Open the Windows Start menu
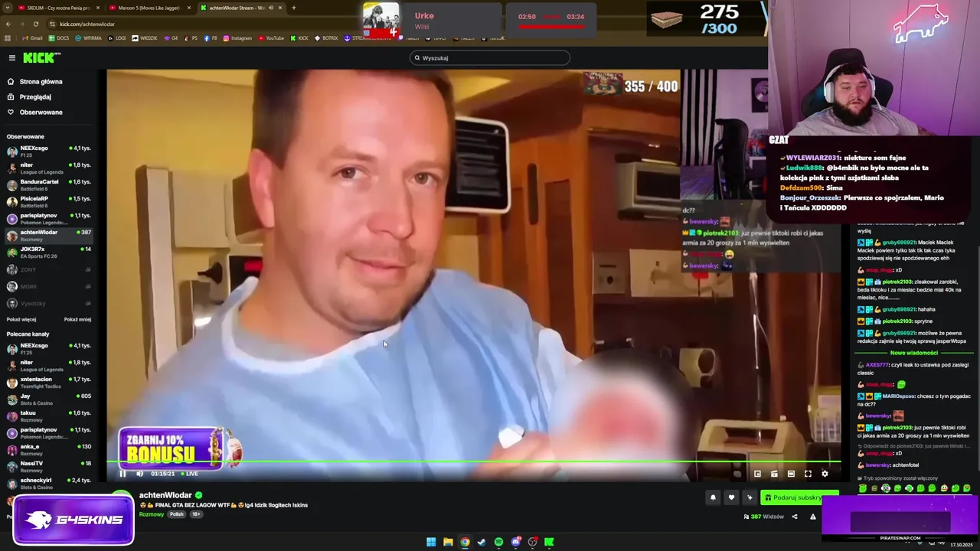This screenshot has height=551, width=980. click(431, 542)
